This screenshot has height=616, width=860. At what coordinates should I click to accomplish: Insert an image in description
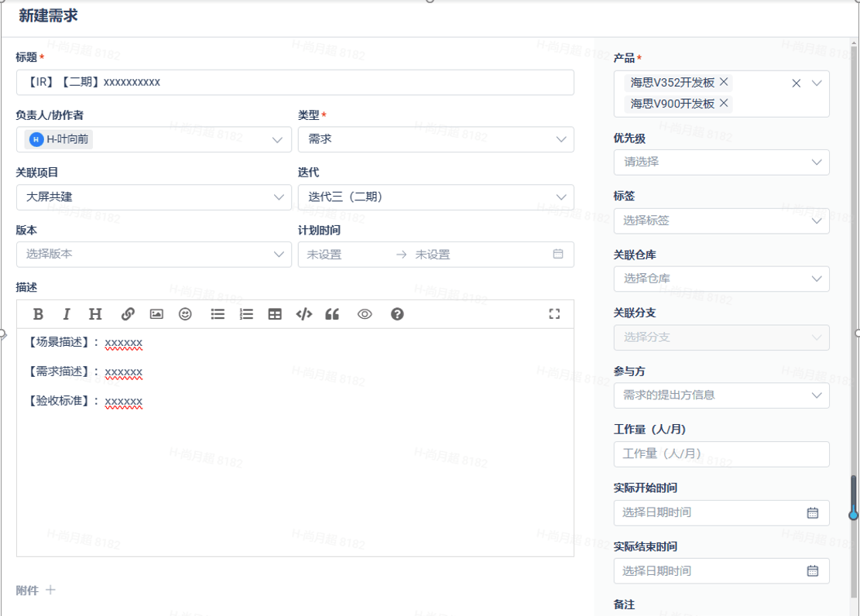point(156,314)
